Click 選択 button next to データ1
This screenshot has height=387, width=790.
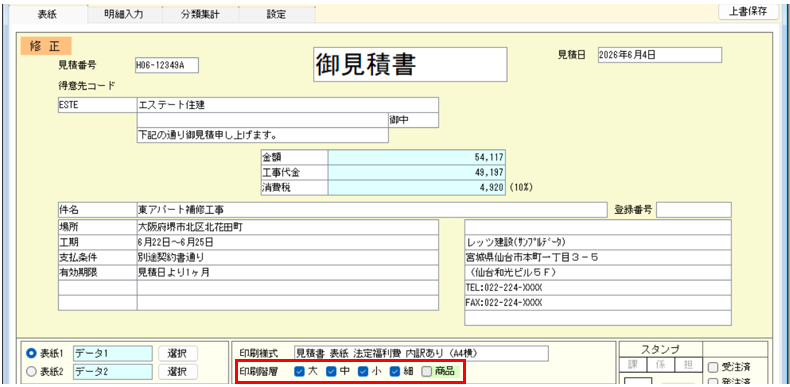coord(177,354)
